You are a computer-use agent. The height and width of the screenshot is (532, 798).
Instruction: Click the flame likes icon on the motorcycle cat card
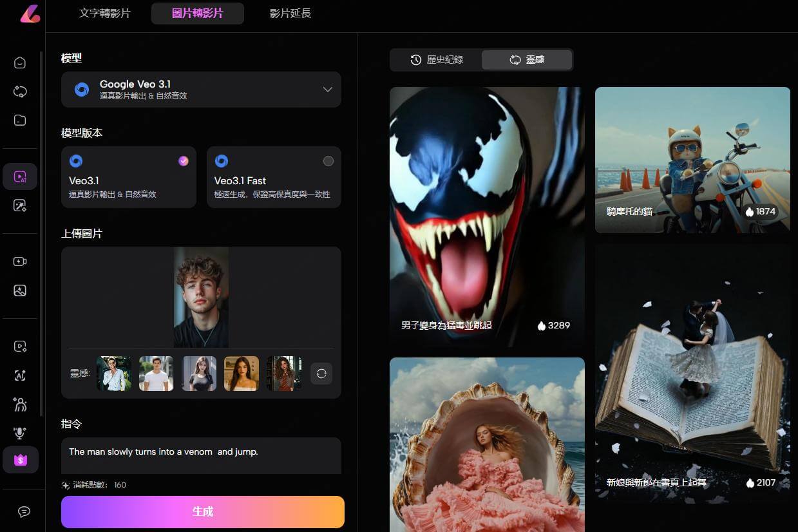click(749, 211)
